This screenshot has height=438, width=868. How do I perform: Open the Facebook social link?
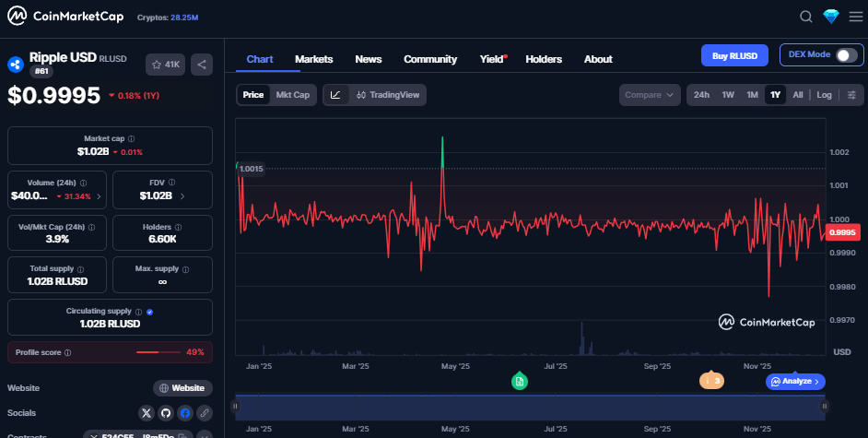pos(185,412)
